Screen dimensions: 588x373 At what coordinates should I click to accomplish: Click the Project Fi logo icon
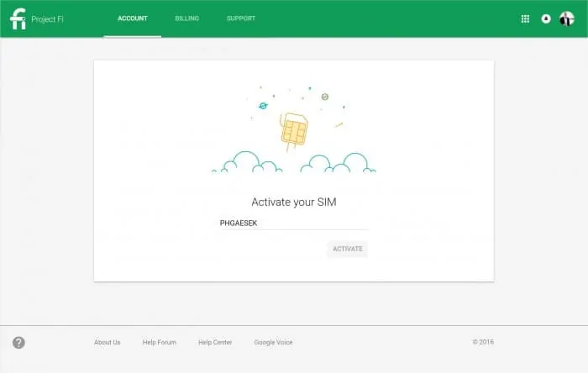18,18
